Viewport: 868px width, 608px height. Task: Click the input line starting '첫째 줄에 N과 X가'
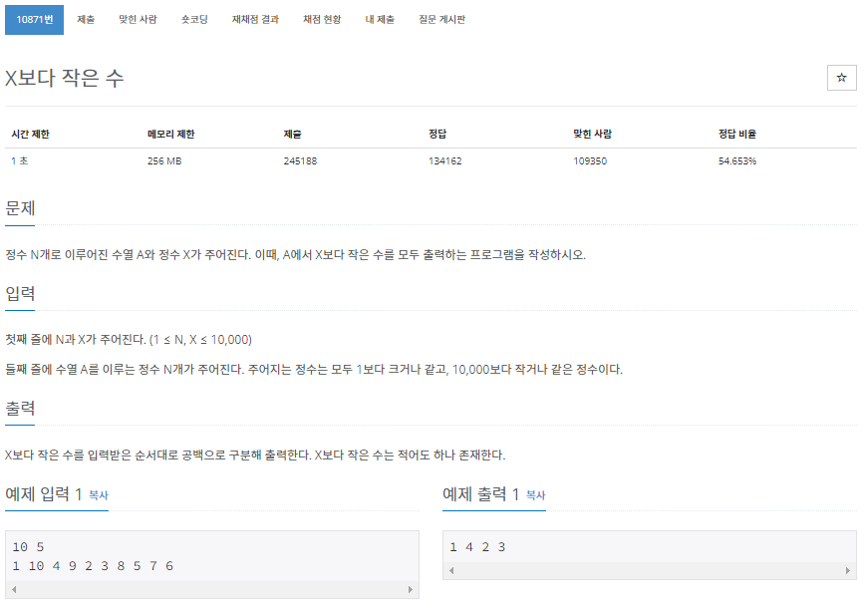coord(129,340)
